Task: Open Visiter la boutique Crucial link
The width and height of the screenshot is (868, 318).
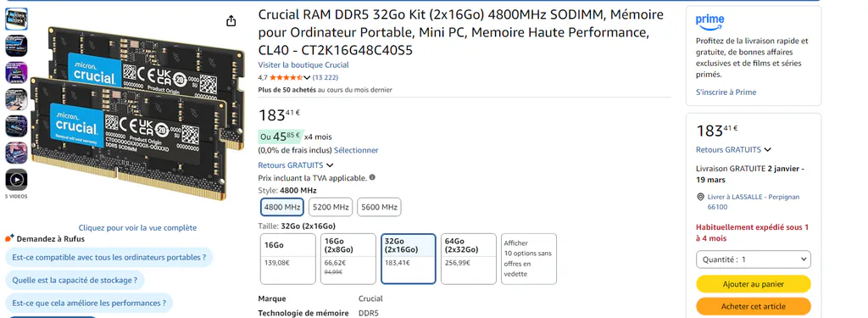Action: 303,64
